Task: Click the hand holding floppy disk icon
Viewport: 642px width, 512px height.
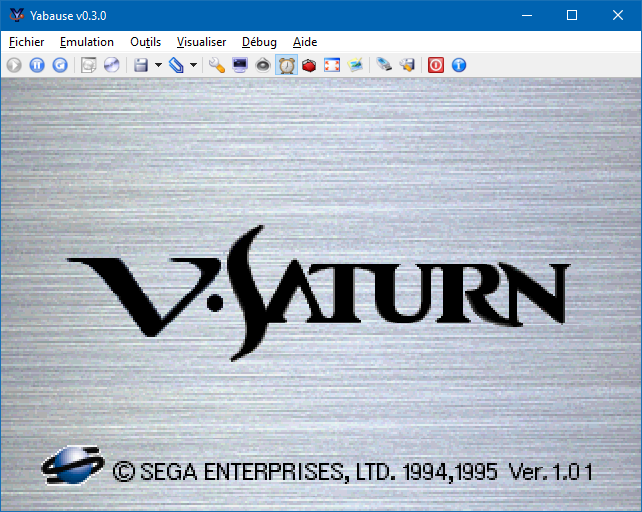Action: point(407,65)
